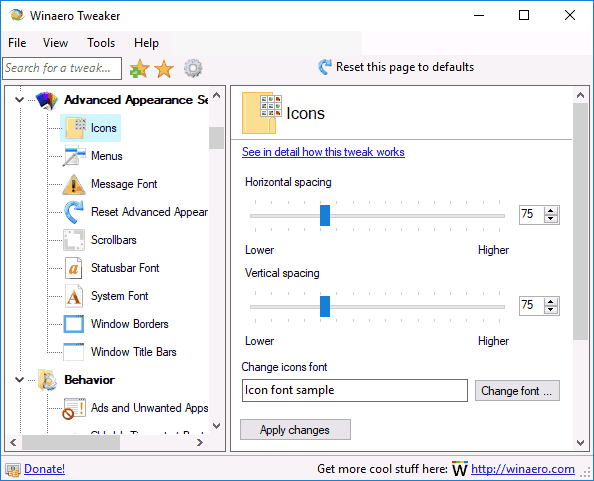
Task: Open the favorites star icon
Action: [x=164, y=69]
